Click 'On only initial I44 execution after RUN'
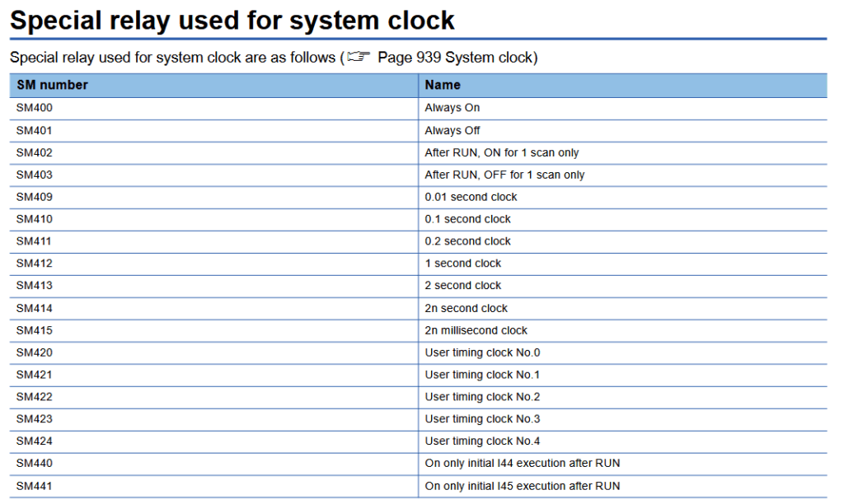The image size is (844, 504). [522, 464]
